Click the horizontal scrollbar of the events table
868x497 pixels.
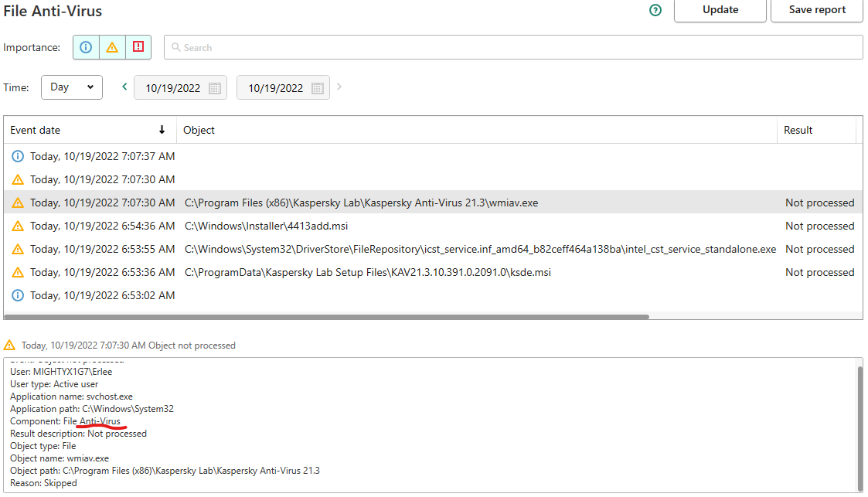pos(327,317)
